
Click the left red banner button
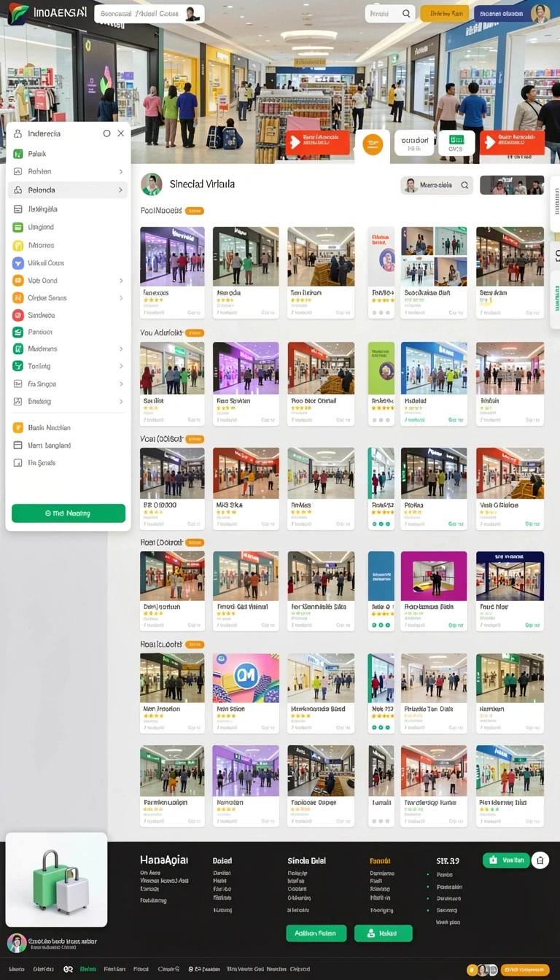(x=317, y=142)
